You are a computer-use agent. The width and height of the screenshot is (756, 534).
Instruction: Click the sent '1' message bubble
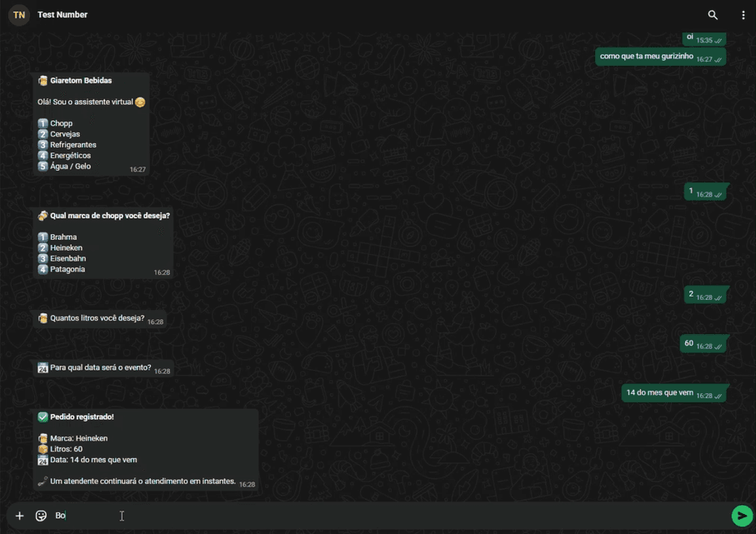[705, 192]
